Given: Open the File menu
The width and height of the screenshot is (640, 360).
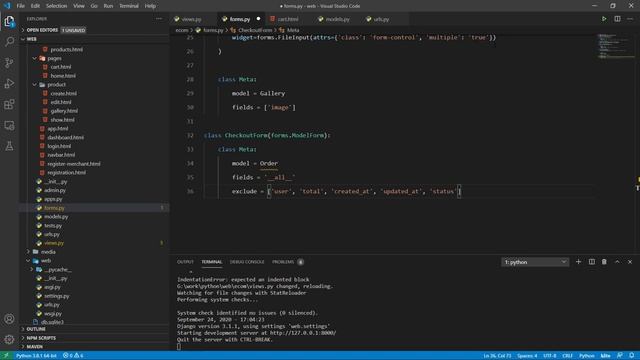Looking at the screenshot, I should (20, 6).
